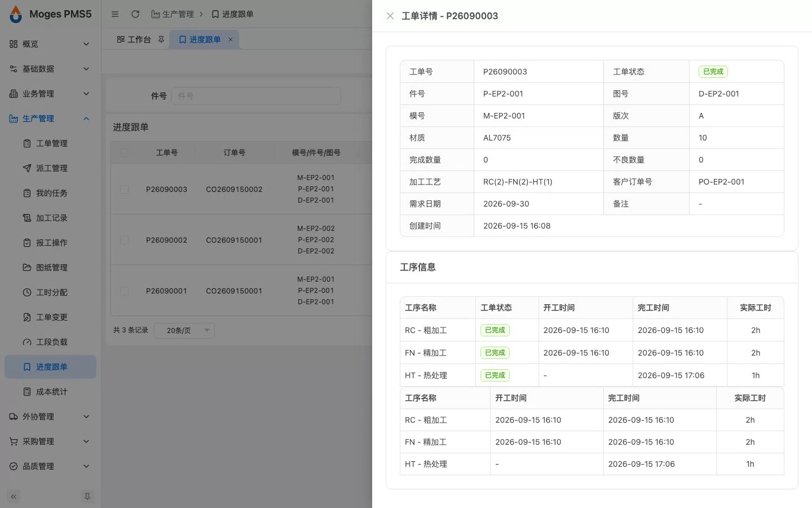
Task: Click the 生产管理 breadcrumb link
Action: [173, 14]
